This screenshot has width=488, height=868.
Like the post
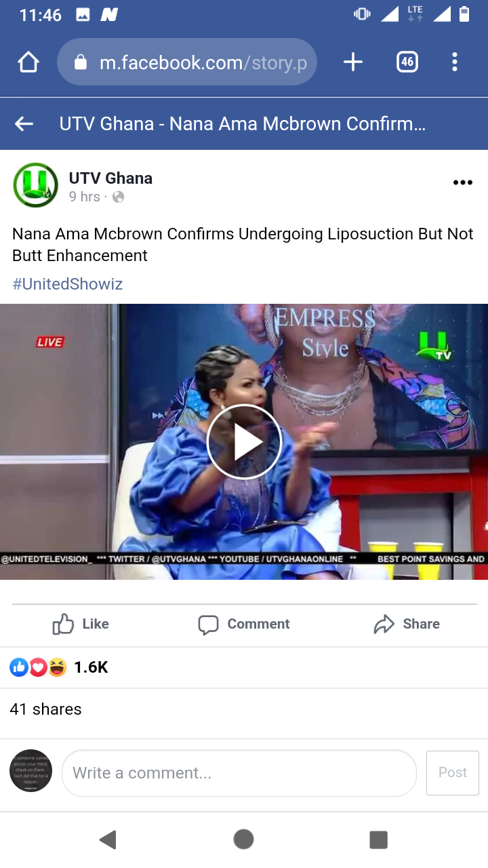click(81, 624)
